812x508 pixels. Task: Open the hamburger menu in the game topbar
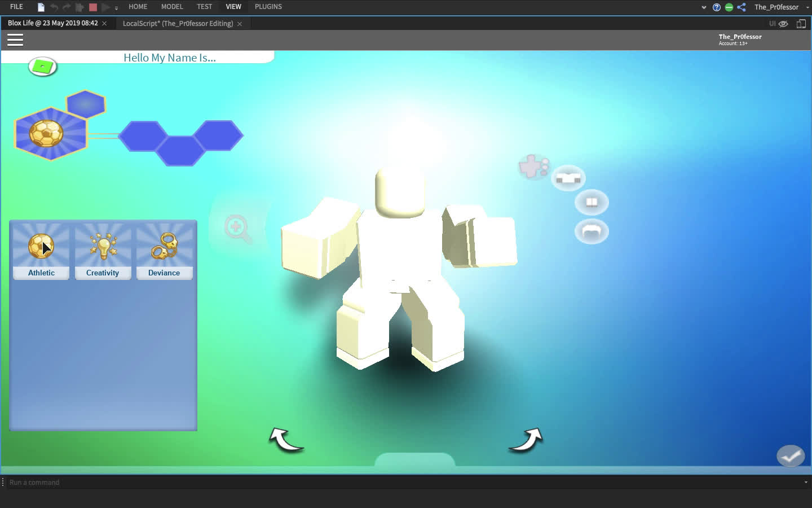pos(15,40)
